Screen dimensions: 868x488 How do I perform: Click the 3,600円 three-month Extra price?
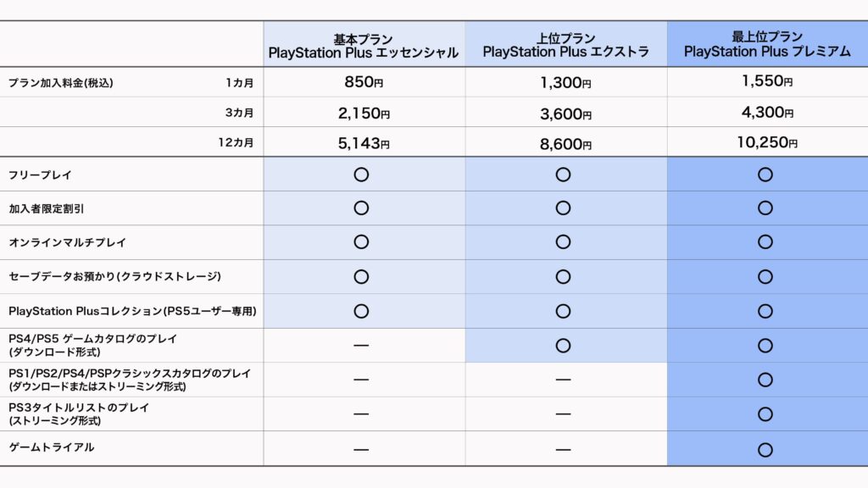(x=565, y=114)
